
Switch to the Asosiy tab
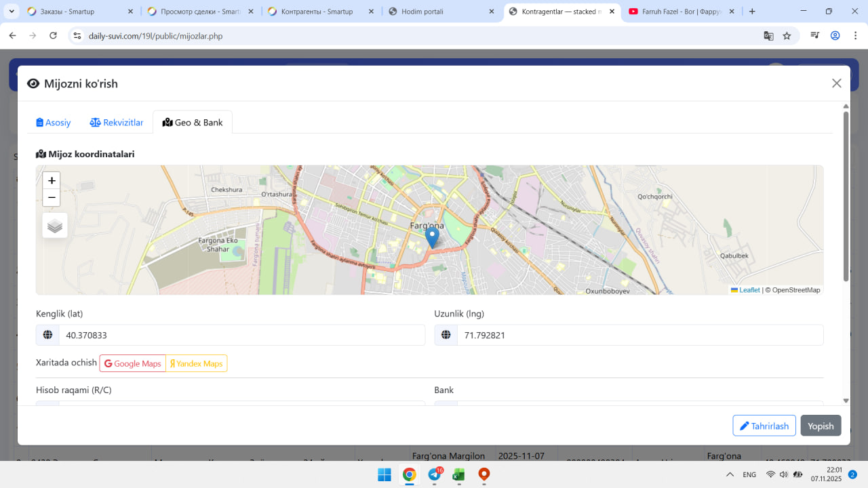tap(54, 123)
